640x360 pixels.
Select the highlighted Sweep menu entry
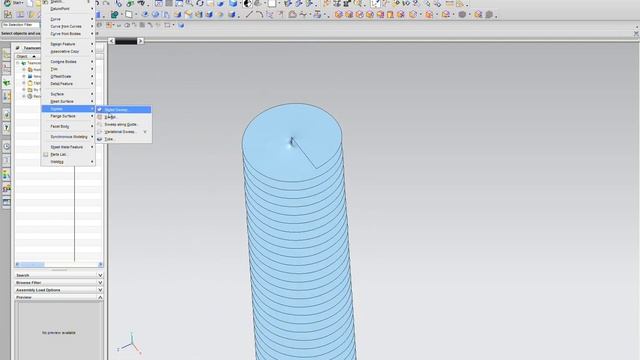click(68, 109)
